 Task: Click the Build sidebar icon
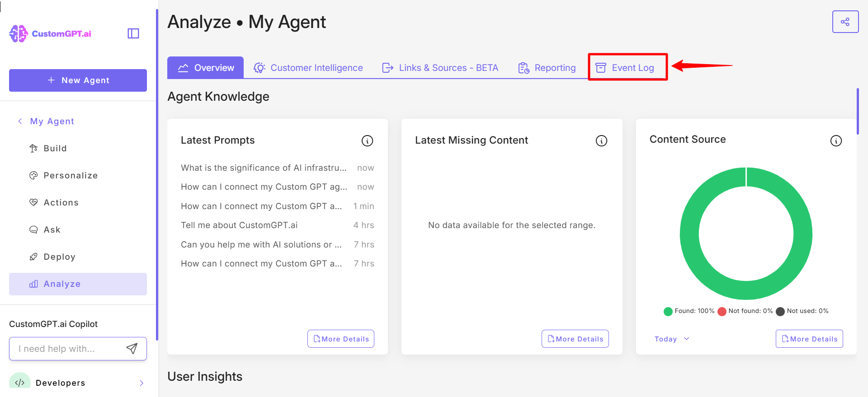[33, 148]
